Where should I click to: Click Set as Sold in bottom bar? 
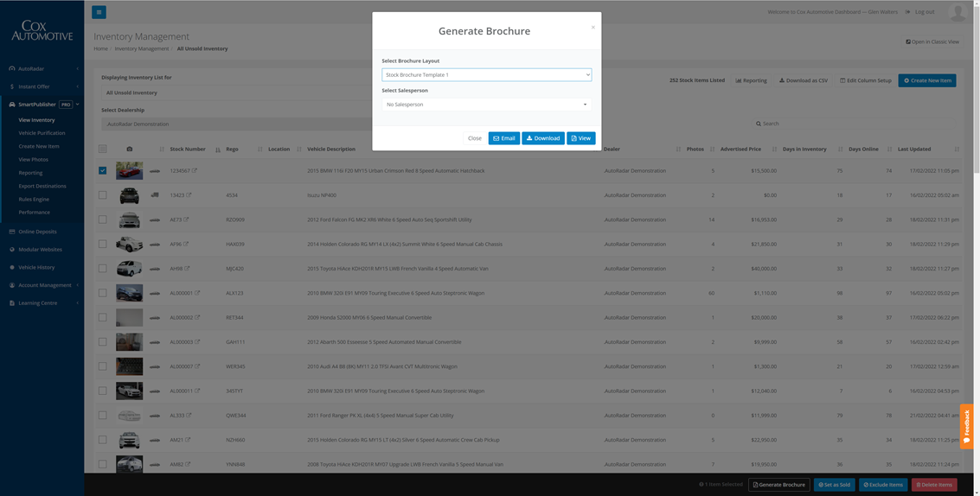pyautogui.click(x=835, y=485)
